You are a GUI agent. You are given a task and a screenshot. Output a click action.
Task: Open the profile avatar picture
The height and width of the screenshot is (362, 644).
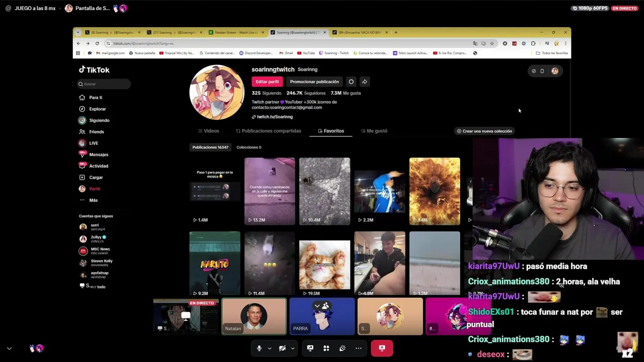pos(217,93)
